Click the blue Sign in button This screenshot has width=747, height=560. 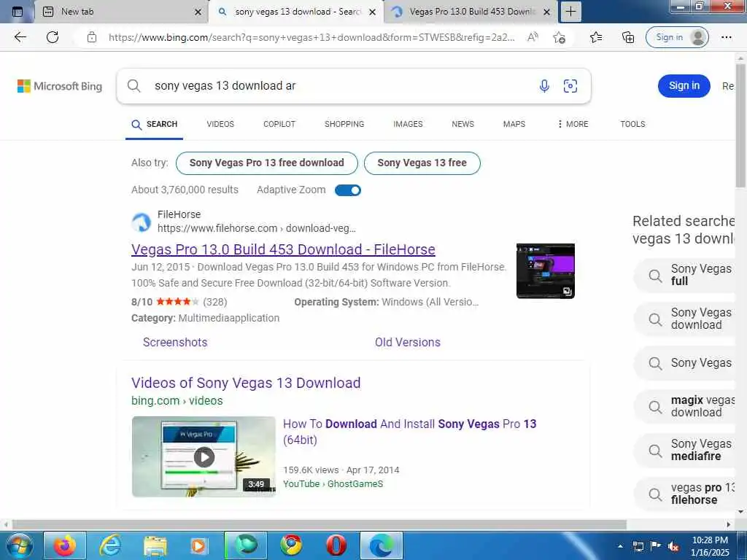point(684,86)
